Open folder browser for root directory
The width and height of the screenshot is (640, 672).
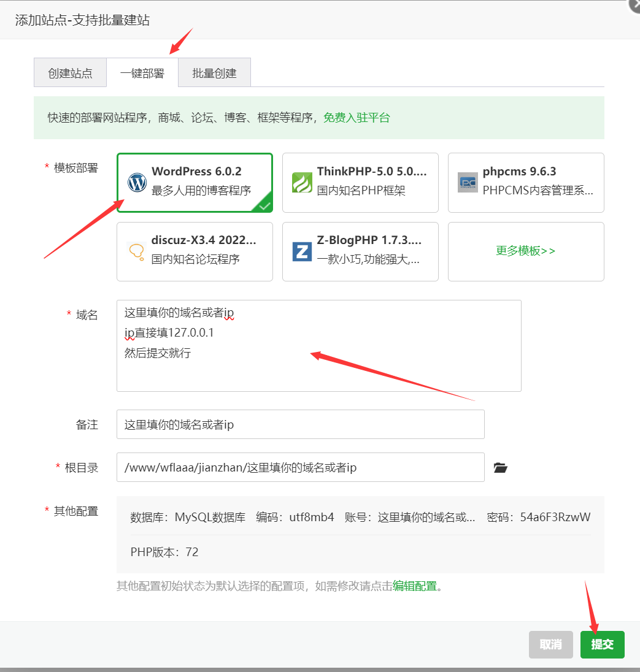[501, 468]
